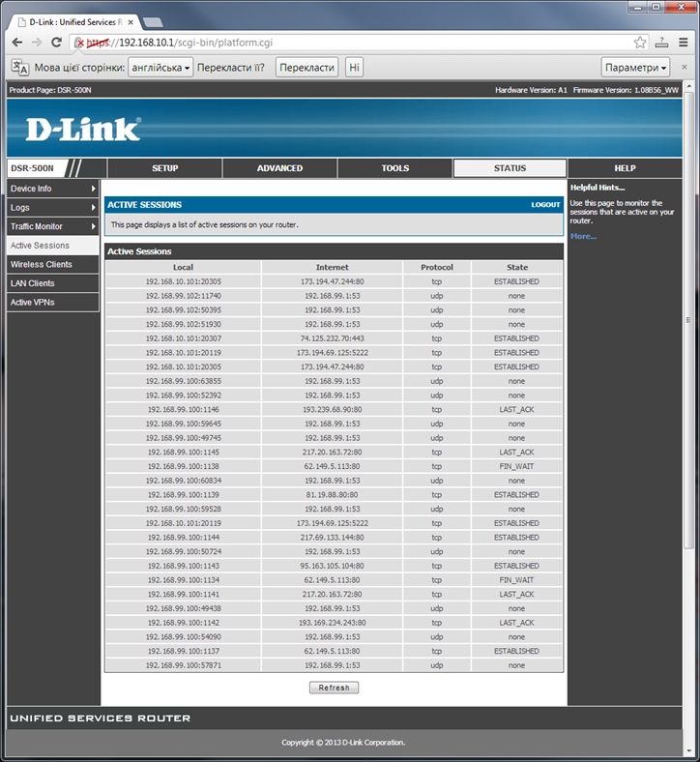700x762 pixels.
Task: Expand the Logs sidebar submenu
Action: (52, 208)
